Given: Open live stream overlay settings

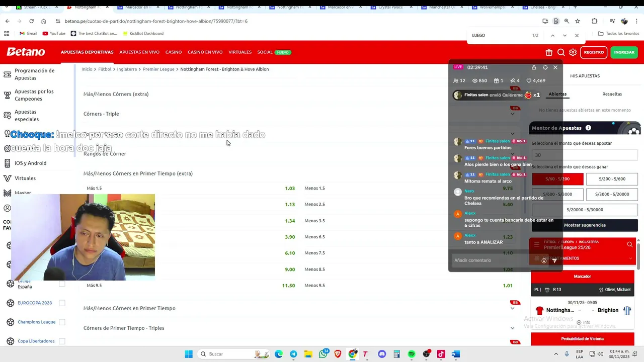Looking at the screenshot, I should [x=545, y=67].
